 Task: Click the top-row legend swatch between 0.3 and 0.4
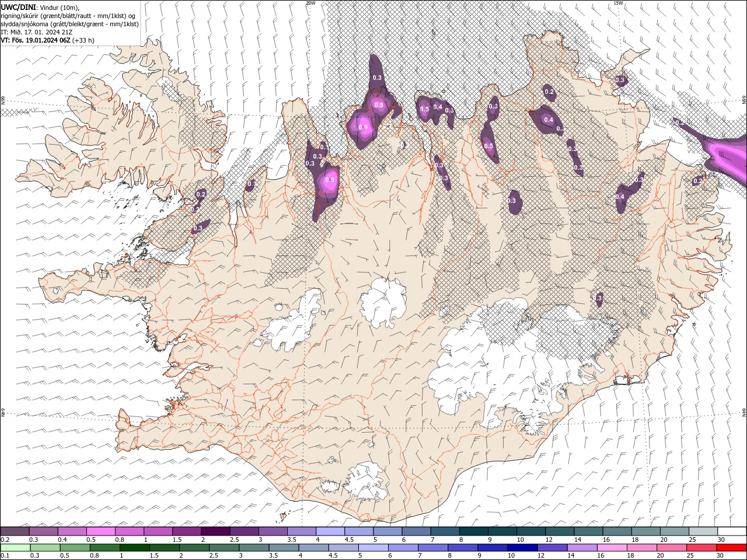(44, 531)
